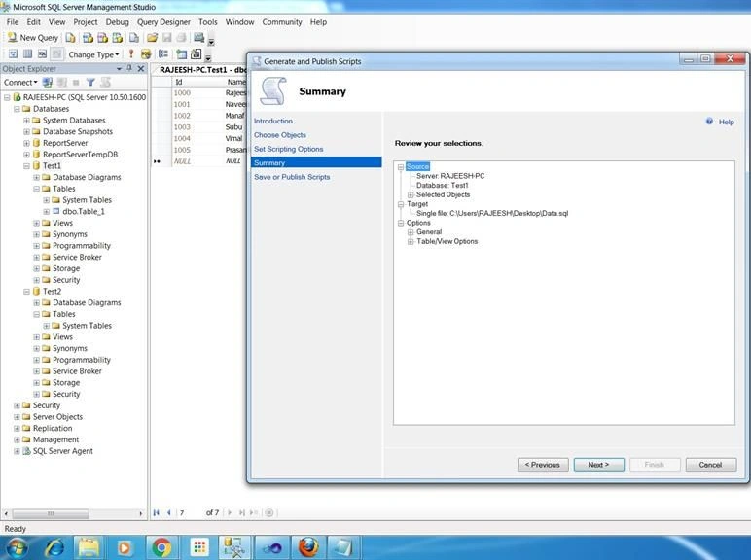Click the SQL Server Compact Query icon

134,37
